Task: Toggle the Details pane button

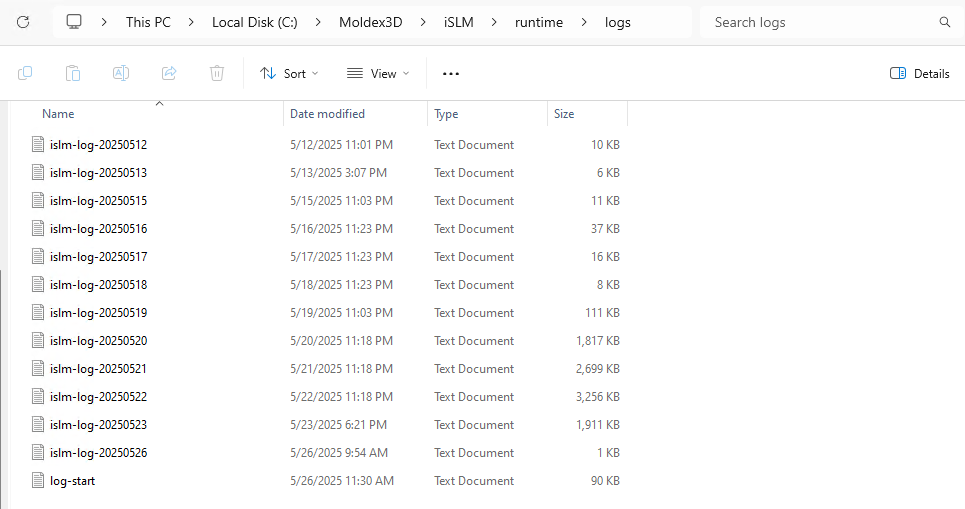Action: point(919,73)
